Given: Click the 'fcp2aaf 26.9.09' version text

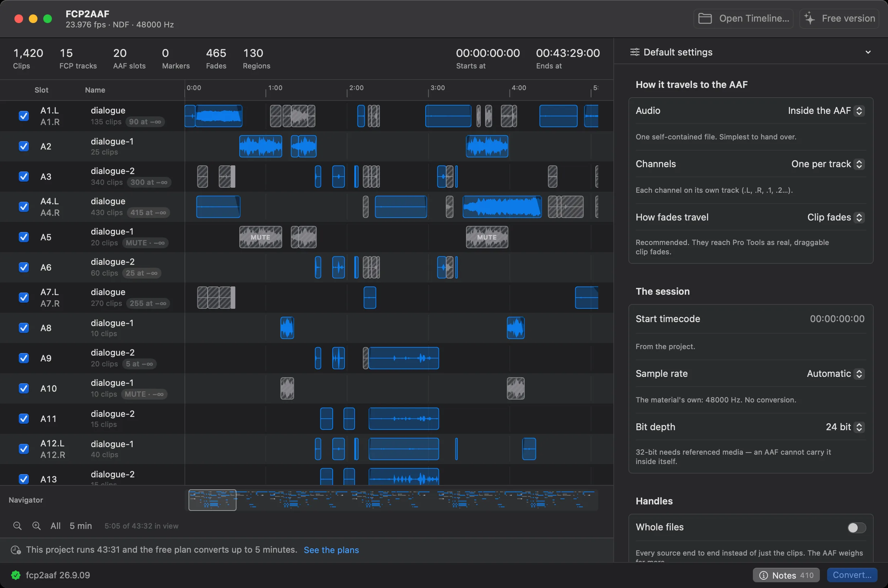Looking at the screenshot, I should (58, 575).
